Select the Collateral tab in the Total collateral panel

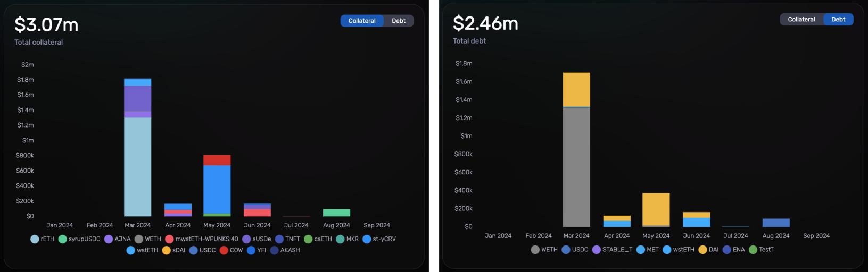pyautogui.click(x=362, y=21)
